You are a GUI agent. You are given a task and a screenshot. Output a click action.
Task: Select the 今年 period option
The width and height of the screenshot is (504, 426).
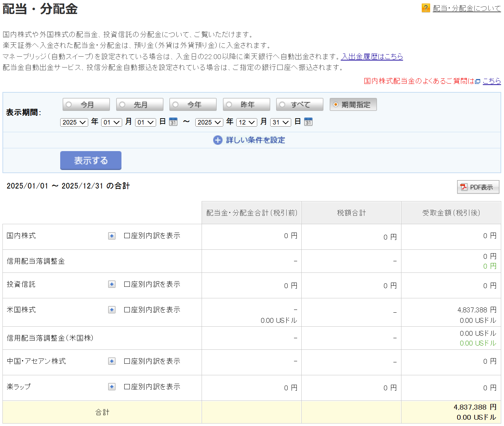[176, 105]
